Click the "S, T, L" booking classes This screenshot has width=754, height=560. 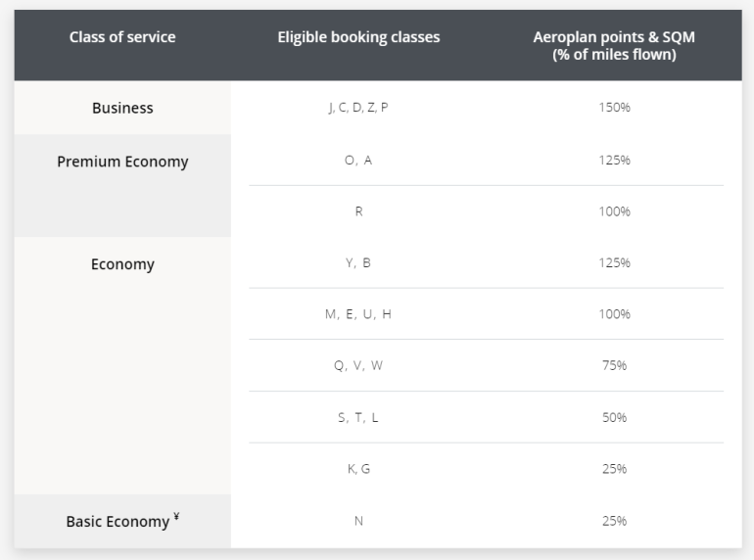tap(358, 417)
